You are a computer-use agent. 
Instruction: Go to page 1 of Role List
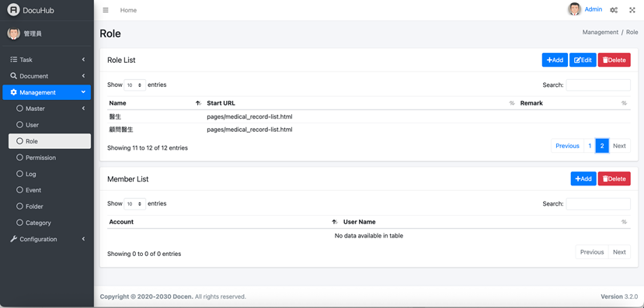(x=590, y=146)
